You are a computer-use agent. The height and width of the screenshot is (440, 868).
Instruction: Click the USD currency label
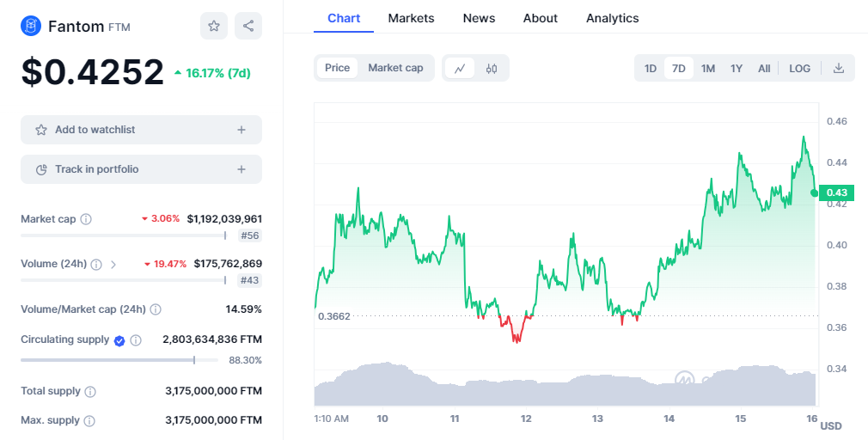(x=831, y=426)
